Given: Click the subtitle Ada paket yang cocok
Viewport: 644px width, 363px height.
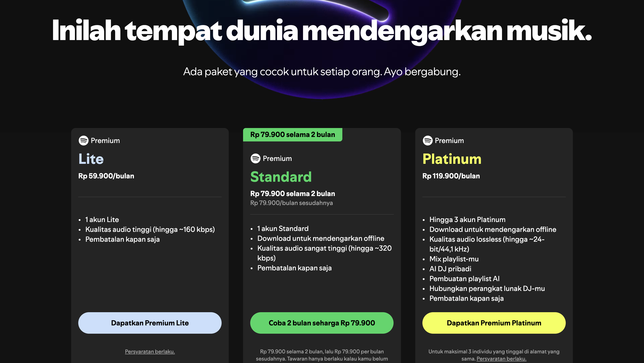Looking at the screenshot, I should coord(322,72).
